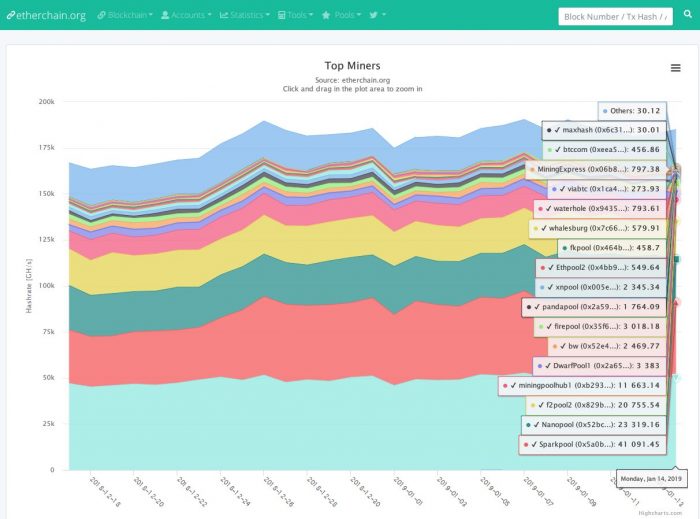700x519 pixels.
Task: Click the Source: etherchain.org subtitle
Action: (x=352, y=80)
